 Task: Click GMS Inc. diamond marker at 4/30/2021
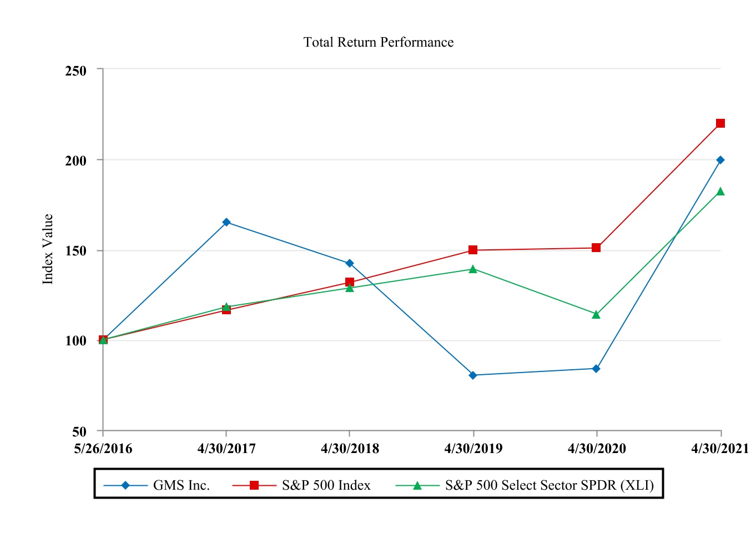[720, 160]
